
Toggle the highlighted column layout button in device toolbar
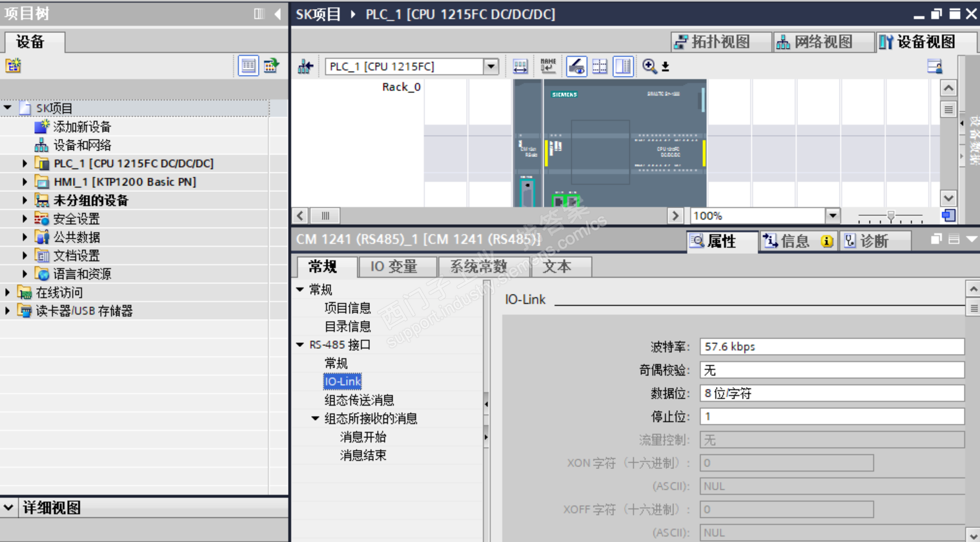coord(623,66)
